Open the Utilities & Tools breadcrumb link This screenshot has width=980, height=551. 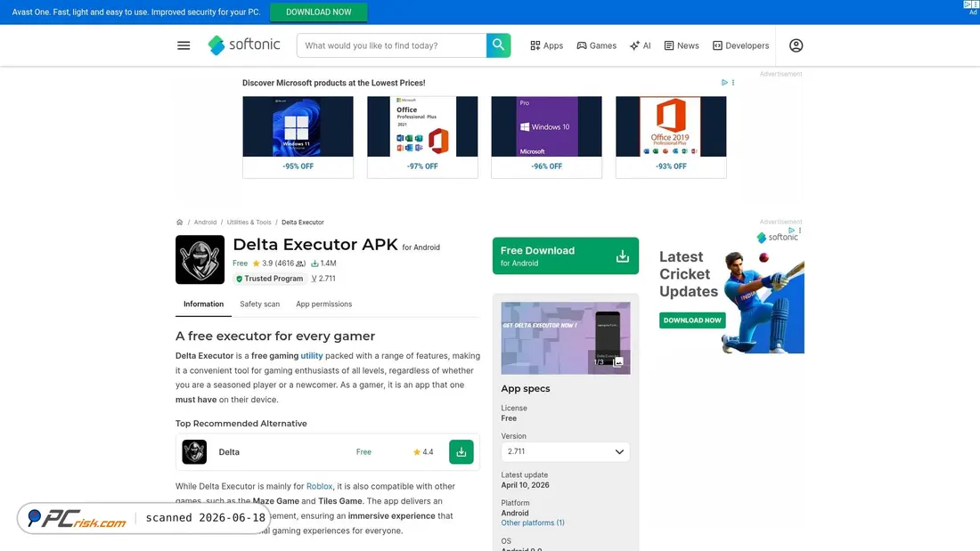click(x=249, y=223)
